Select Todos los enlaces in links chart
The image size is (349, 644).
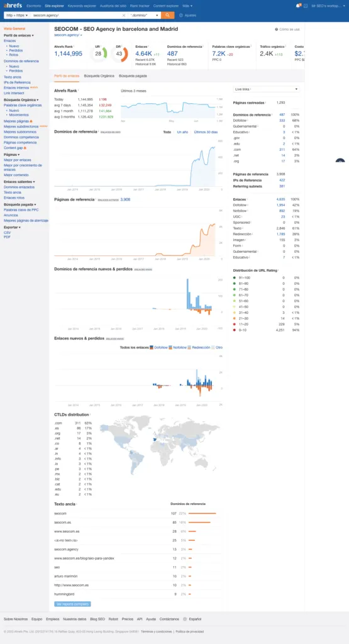pyautogui.click(x=135, y=347)
